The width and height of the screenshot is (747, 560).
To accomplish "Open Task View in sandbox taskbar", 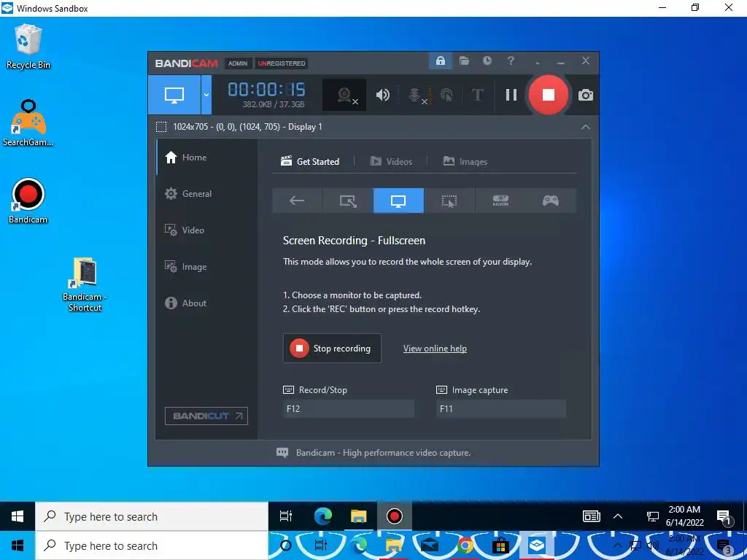I will tap(286, 516).
